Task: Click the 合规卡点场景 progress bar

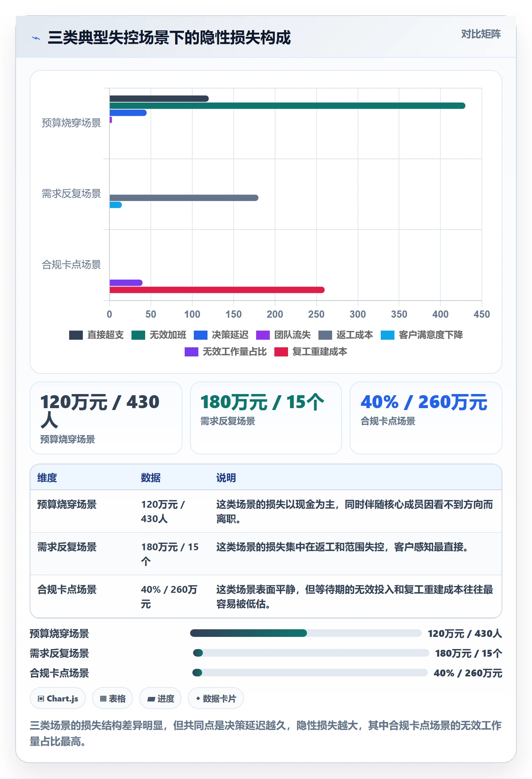Action: (310, 673)
